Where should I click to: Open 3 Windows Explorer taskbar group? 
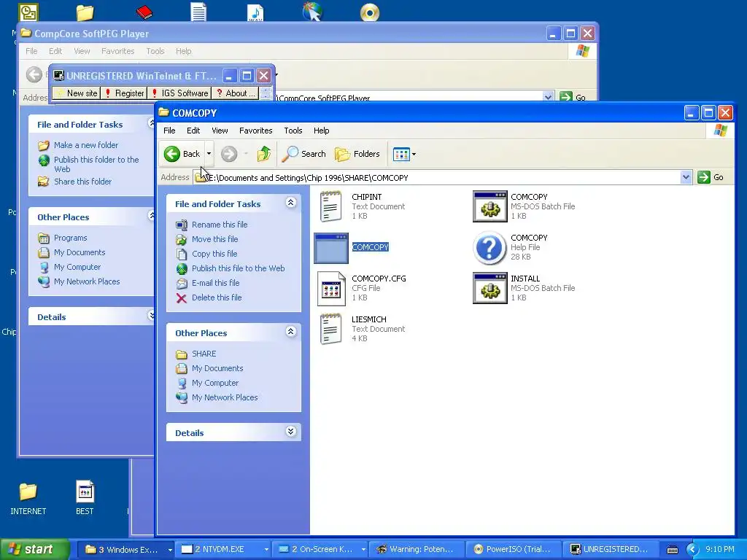127,550
